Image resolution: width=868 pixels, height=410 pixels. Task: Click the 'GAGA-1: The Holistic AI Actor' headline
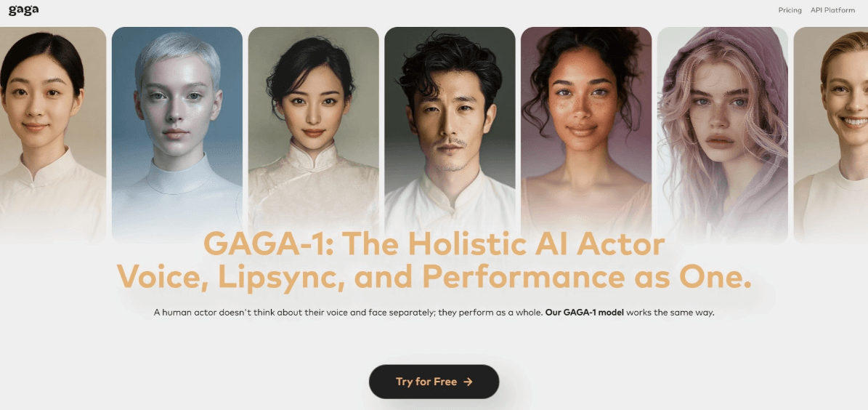pyautogui.click(x=434, y=244)
